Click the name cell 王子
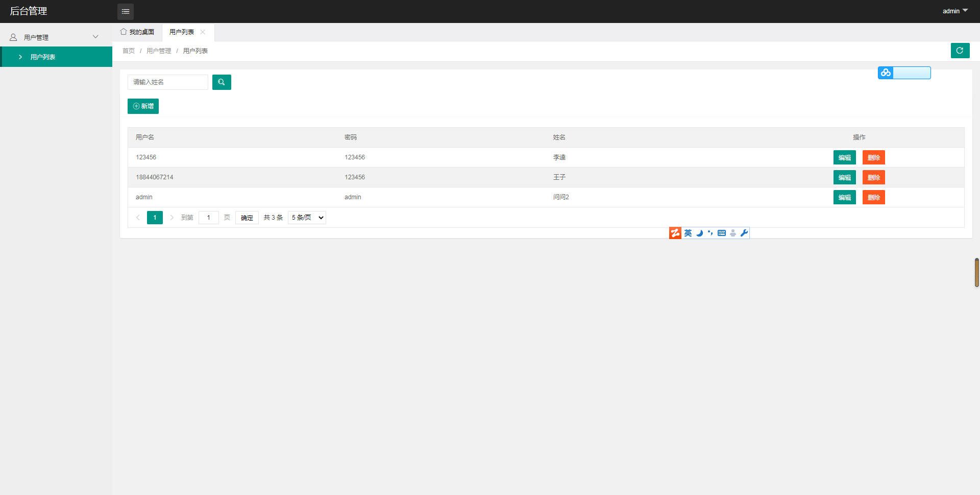Screen dimensions: 980x495 [559, 177]
